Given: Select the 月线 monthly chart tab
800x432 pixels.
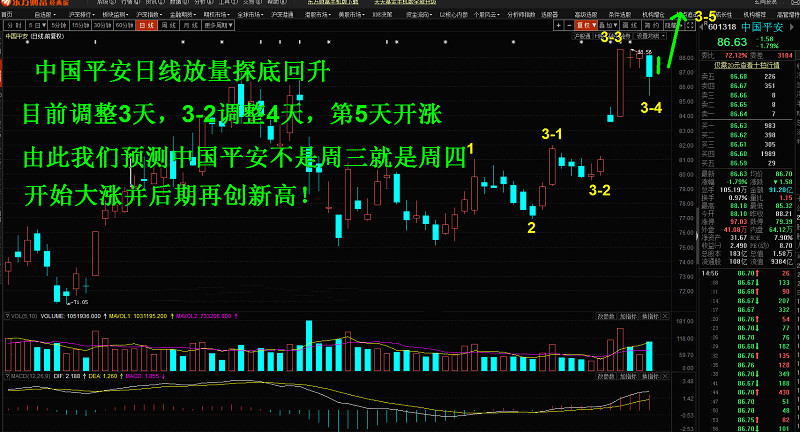Looking at the screenshot, I should pyautogui.click(x=191, y=25).
